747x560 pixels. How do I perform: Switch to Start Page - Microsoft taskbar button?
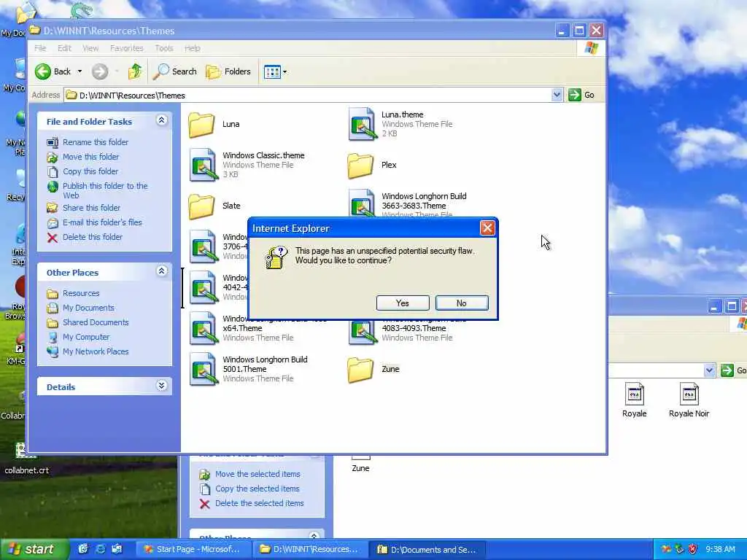[x=192, y=550]
